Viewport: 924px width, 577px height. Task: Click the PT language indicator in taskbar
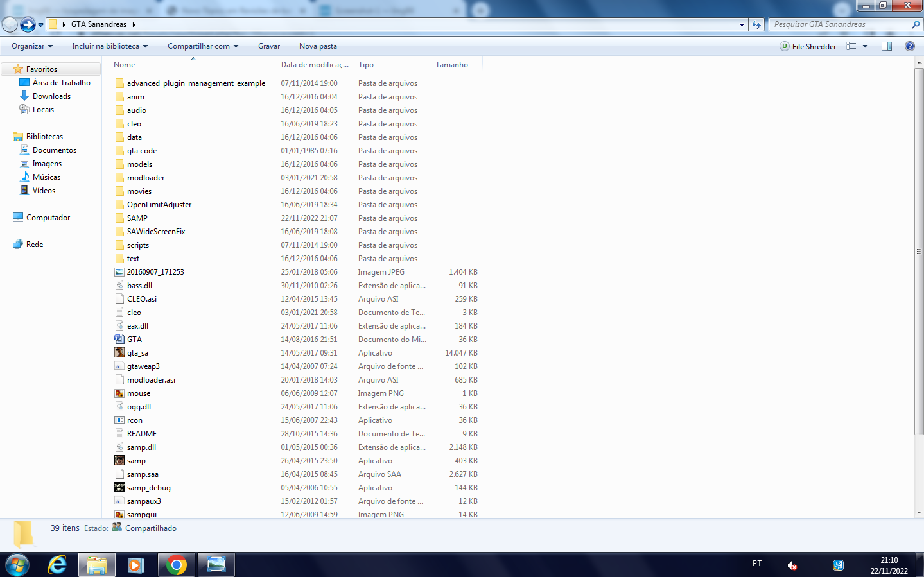click(x=757, y=564)
